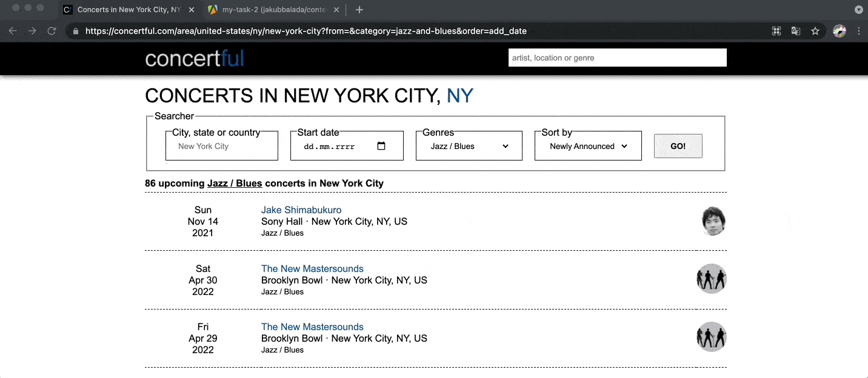Open the translate page icon
Viewport: 868px width, 378px height.
796,31
